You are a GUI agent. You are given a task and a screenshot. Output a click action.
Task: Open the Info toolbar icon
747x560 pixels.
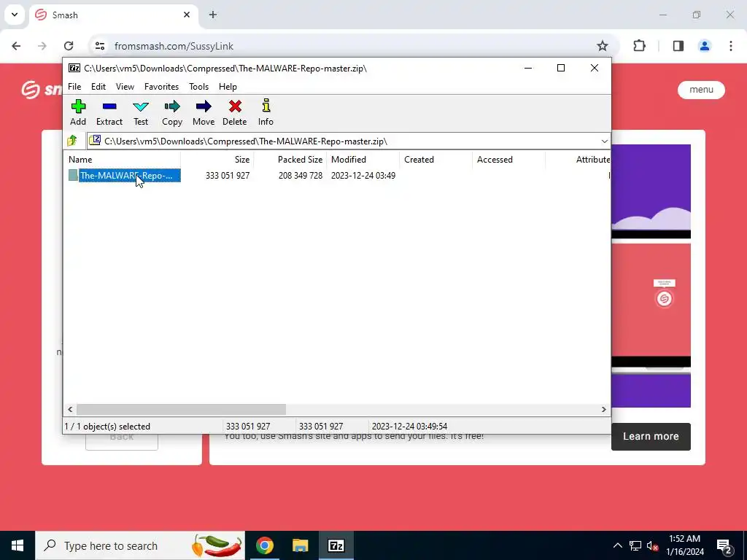(266, 112)
